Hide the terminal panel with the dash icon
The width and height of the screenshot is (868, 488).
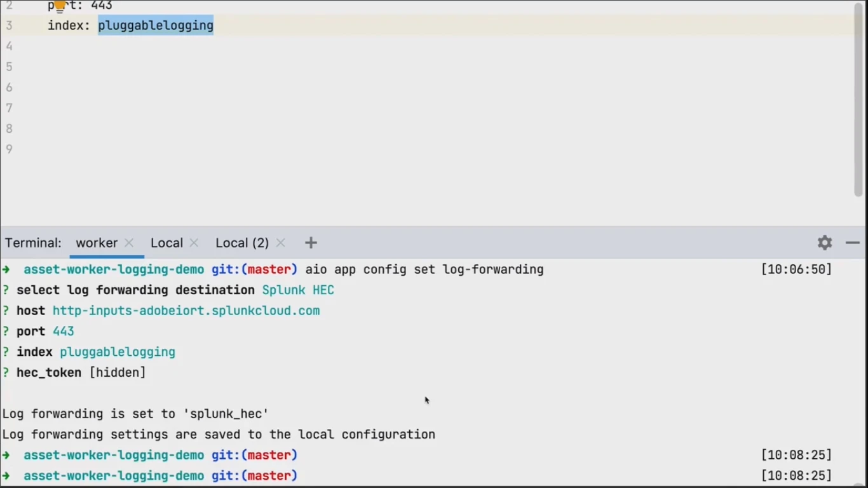click(x=852, y=243)
